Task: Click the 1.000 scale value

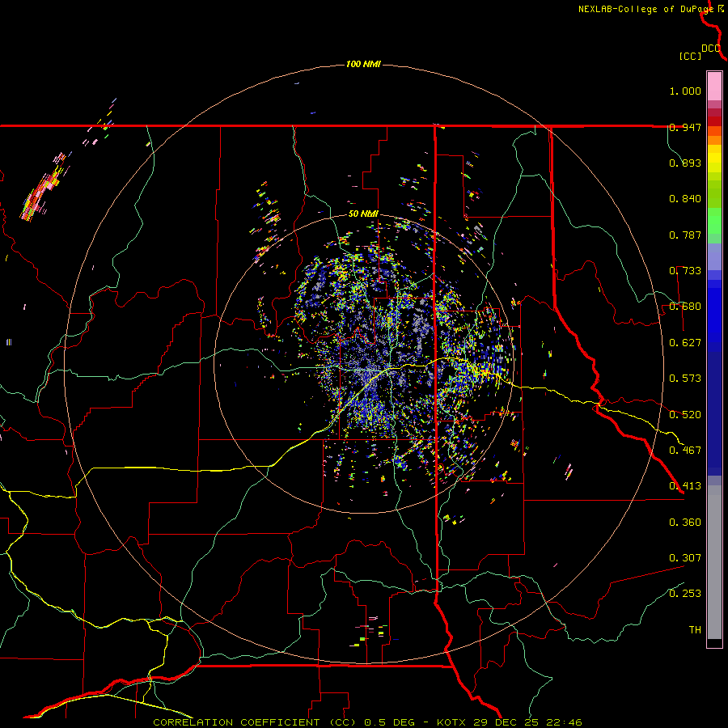Action: tap(685, 91)
